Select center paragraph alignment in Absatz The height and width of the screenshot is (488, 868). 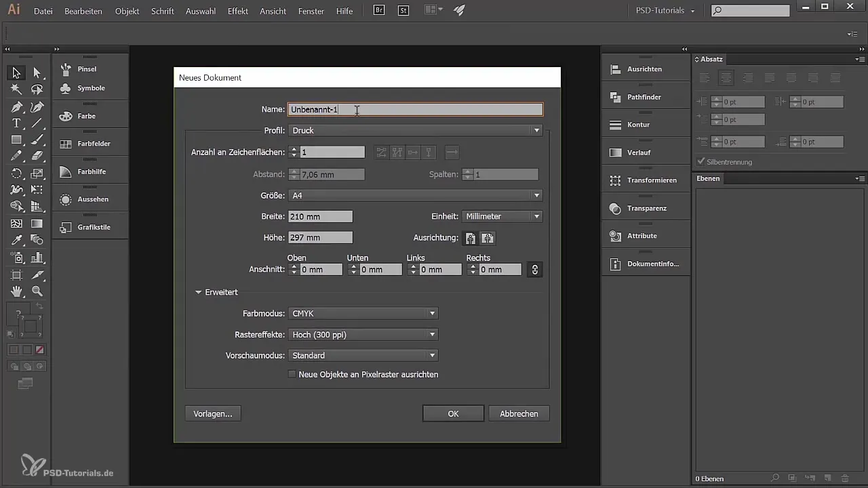pyautogui.click(x=726, y=78)
